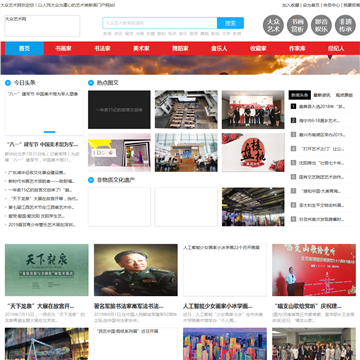This screenshot has width=360, height=360.
Task: Select the 首页 navigation tab
Action: (24, 48)
